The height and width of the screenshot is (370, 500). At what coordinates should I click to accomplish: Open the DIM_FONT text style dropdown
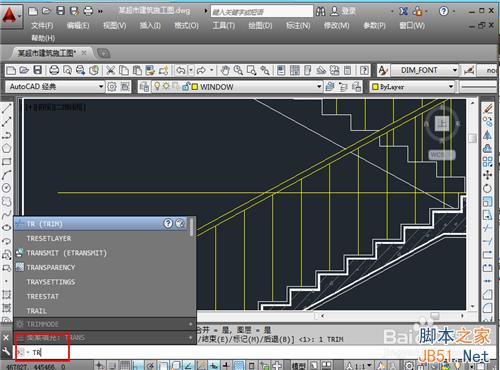pyautogui.click(x=454, y=70)
